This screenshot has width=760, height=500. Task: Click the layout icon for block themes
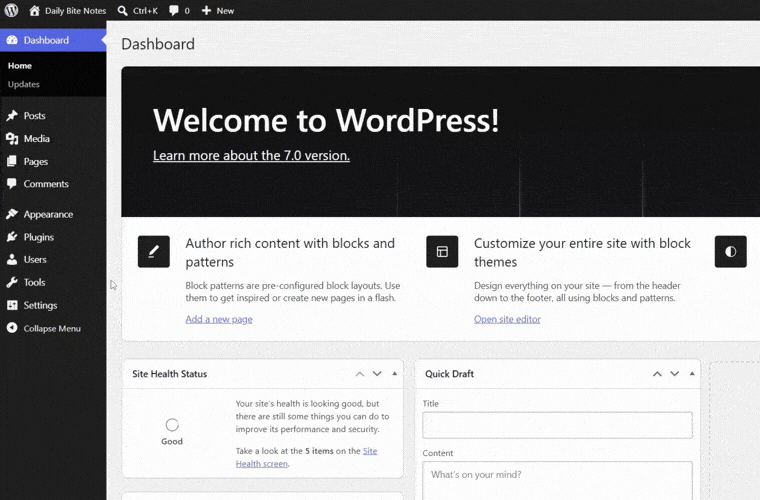click(442, 251)
